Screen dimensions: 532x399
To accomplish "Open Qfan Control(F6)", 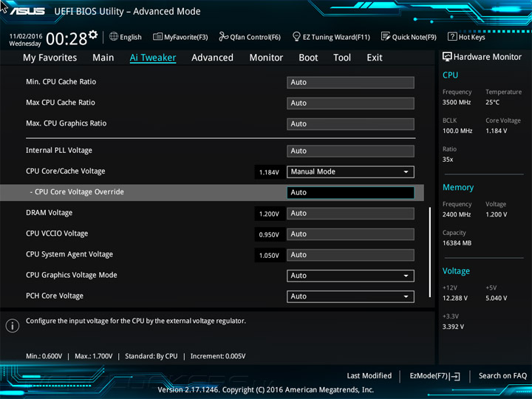I will (250, 37).
